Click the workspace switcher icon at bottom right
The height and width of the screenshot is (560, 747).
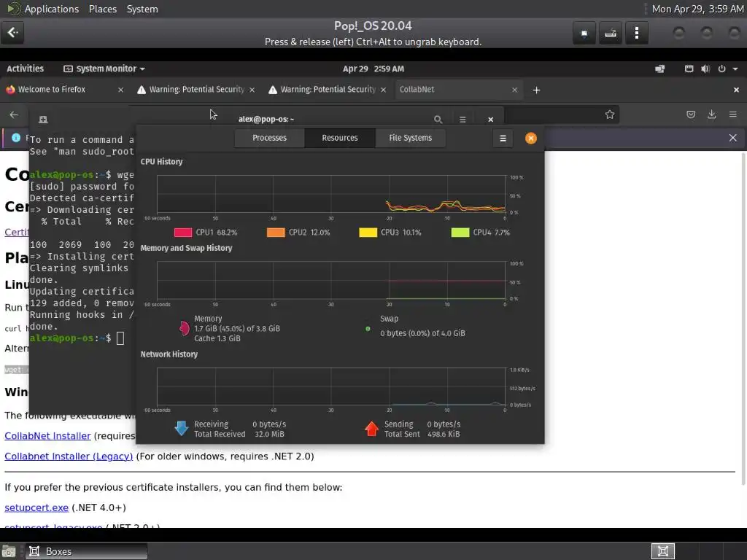point(662,551)
